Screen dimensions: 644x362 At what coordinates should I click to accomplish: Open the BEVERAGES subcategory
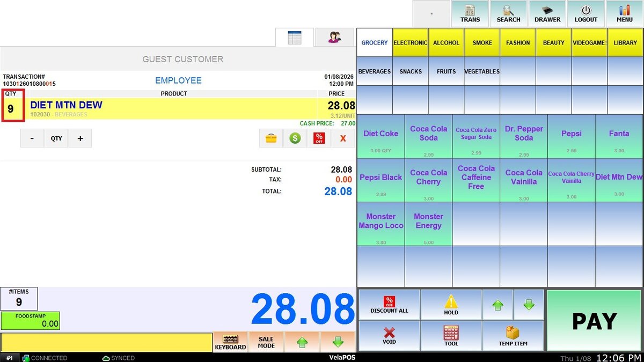coord(375,71)
